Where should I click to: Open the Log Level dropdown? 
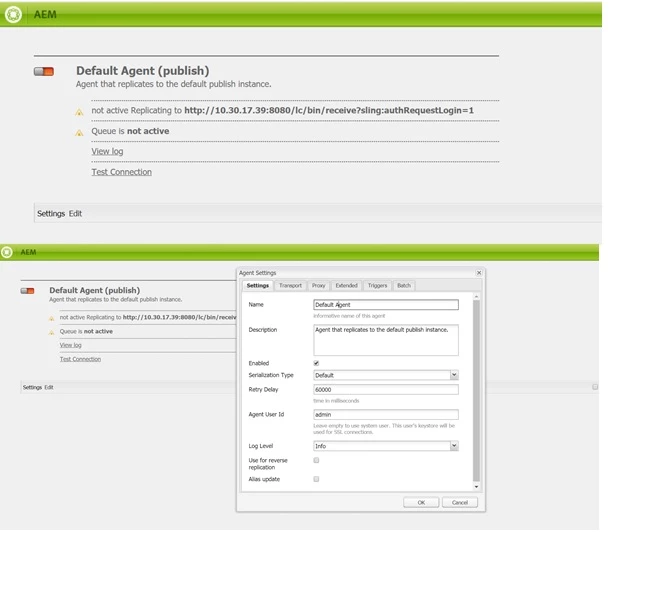click(x=454, y=446)
